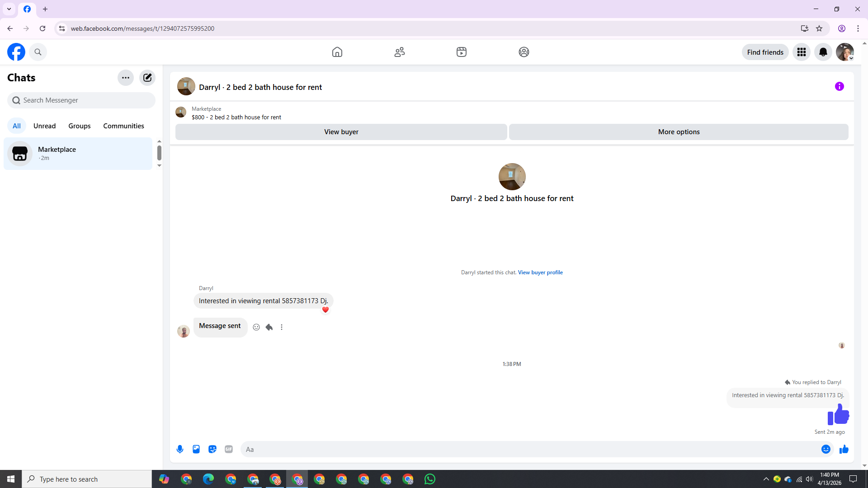Click the chat list scroll down arrow

[x=159, y=166]
